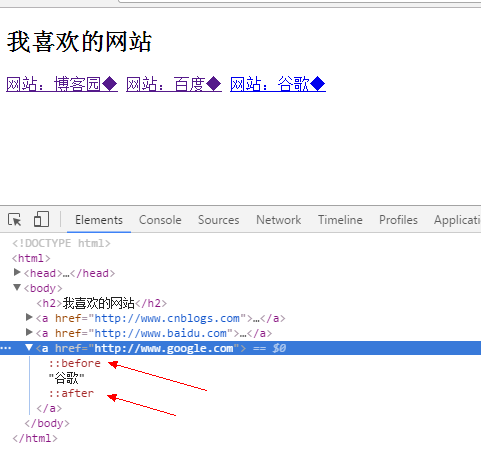Open the ellipsis actions on selected row
Viewport: 481px width, 449px height.
[x=6, y=348]
